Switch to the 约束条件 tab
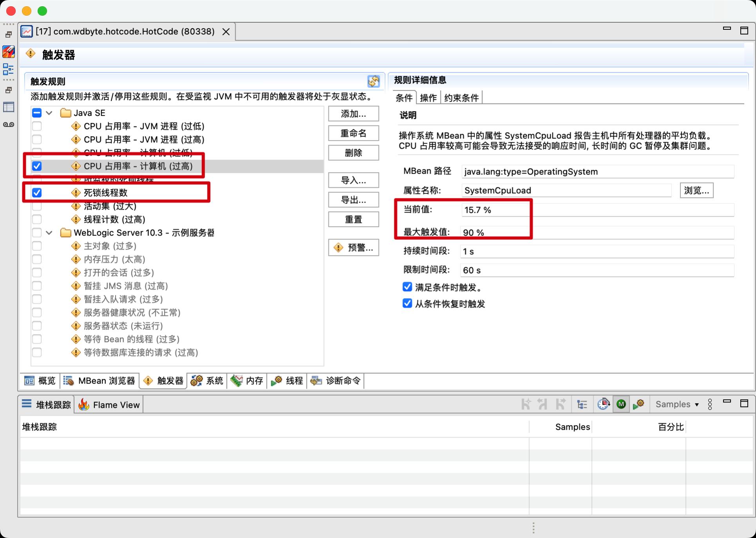This screenshot has height=538, width=756. pos(461,98)
